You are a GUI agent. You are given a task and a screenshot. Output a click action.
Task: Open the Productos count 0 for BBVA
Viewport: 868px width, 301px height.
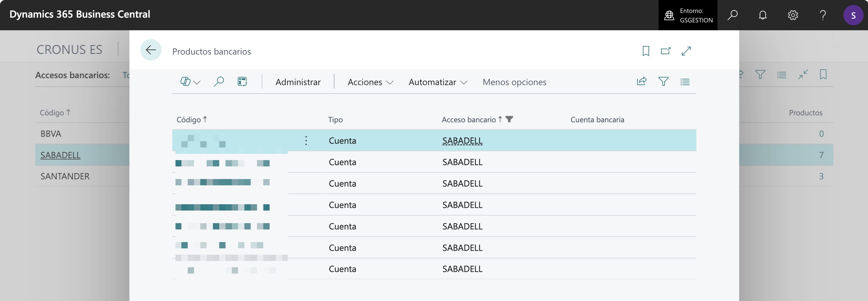click(x=821, y=134)
